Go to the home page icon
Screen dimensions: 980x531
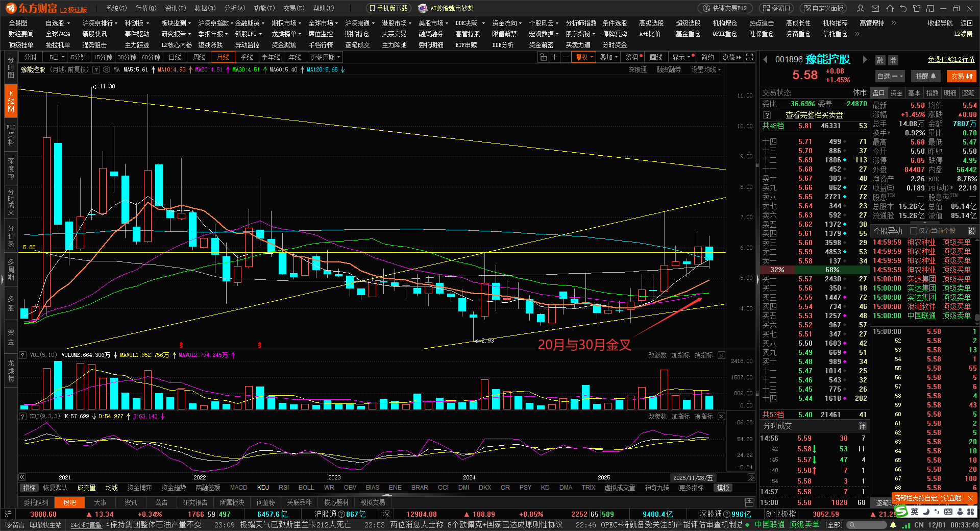click(x=890, y=9)
